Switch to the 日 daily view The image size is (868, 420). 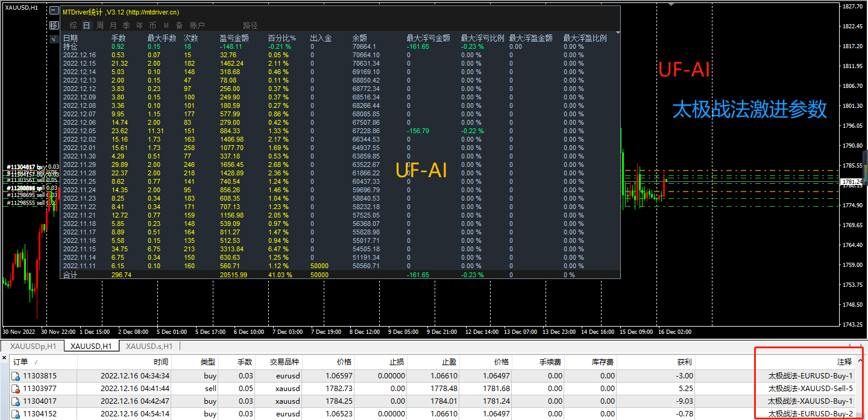coord(86,25)
